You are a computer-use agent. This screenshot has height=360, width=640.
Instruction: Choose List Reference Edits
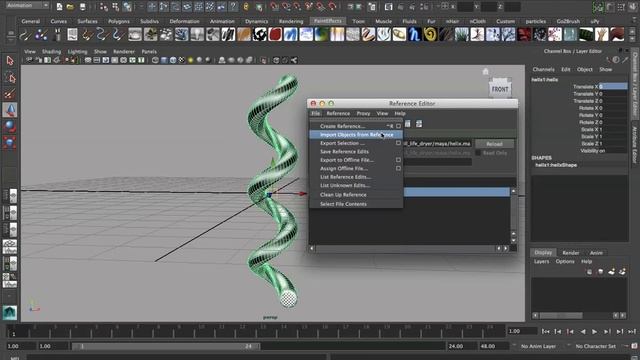point(345,177)
